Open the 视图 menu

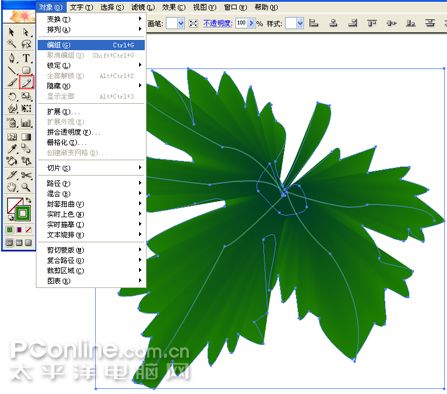point(204,7)
